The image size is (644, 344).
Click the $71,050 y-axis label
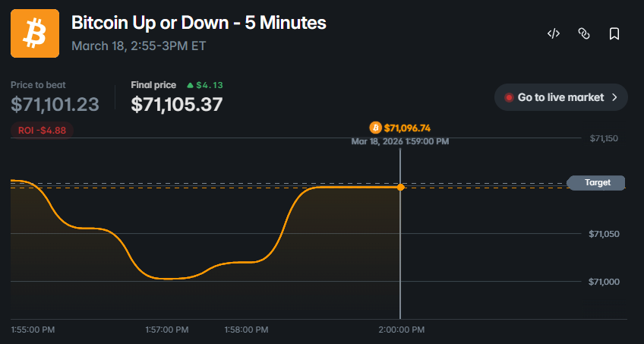pyautogui.click(x=604, y=234)
